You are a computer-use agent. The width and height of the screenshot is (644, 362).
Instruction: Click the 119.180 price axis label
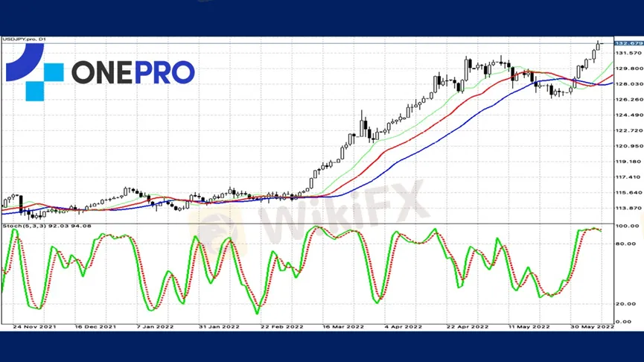(x=629, y=162)
